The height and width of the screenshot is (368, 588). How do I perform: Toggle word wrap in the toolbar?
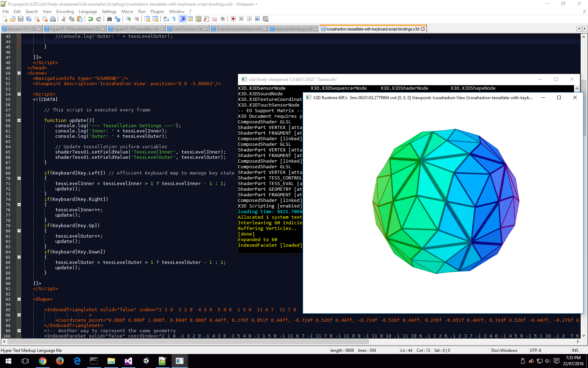pyautogui.click(x=166, y=19)
